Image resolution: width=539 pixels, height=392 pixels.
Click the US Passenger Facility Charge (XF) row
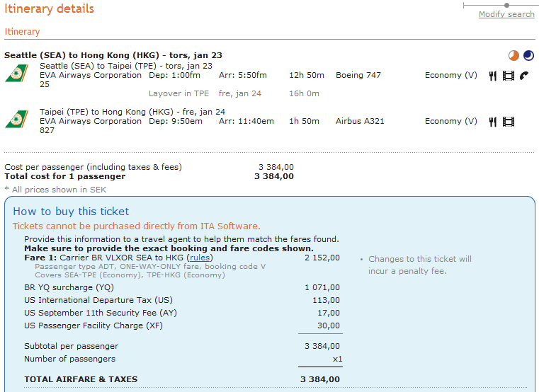(x=182, y=325)
